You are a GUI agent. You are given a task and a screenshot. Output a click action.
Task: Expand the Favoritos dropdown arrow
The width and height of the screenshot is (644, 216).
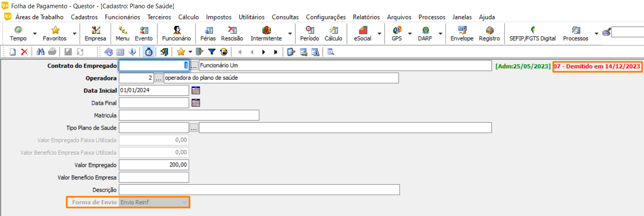[74, 34]
